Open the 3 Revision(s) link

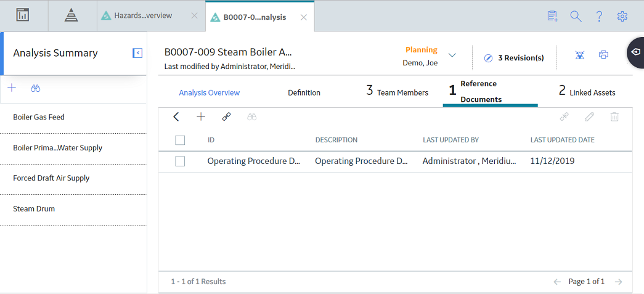point(521,58)
